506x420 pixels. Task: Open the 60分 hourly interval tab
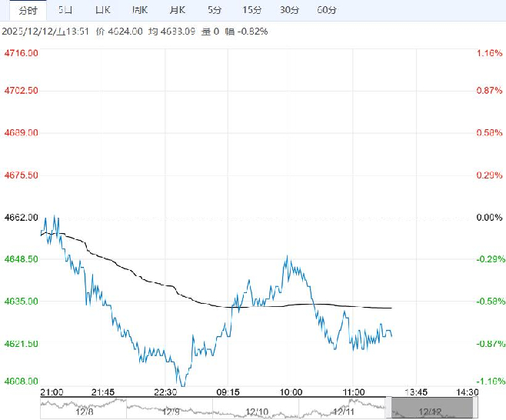[x=327, y=10]
